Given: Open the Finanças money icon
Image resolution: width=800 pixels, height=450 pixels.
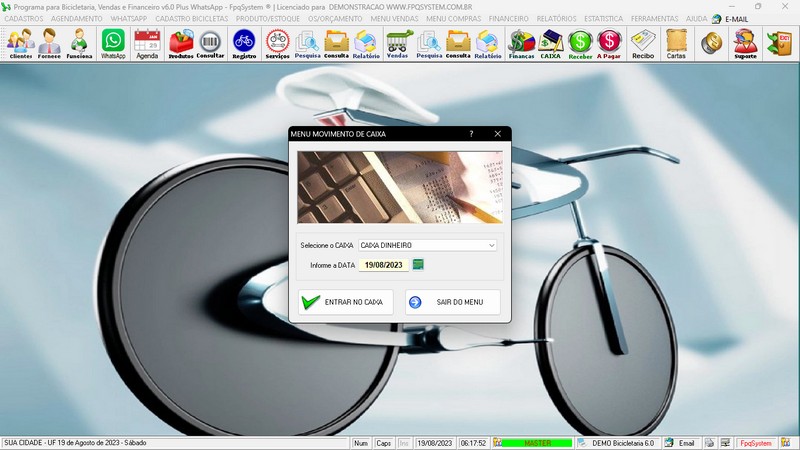Looking at the screenshot, I should [521, 43].
